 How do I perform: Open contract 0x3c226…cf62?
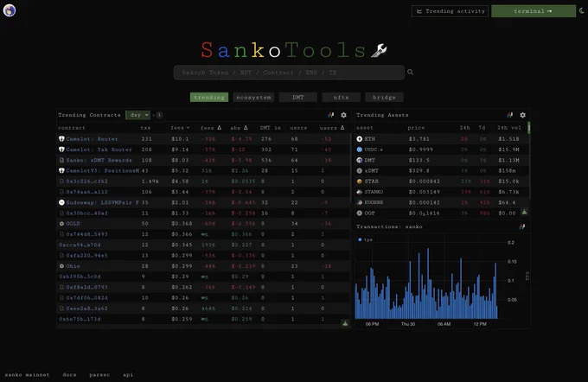click(86, 181)
